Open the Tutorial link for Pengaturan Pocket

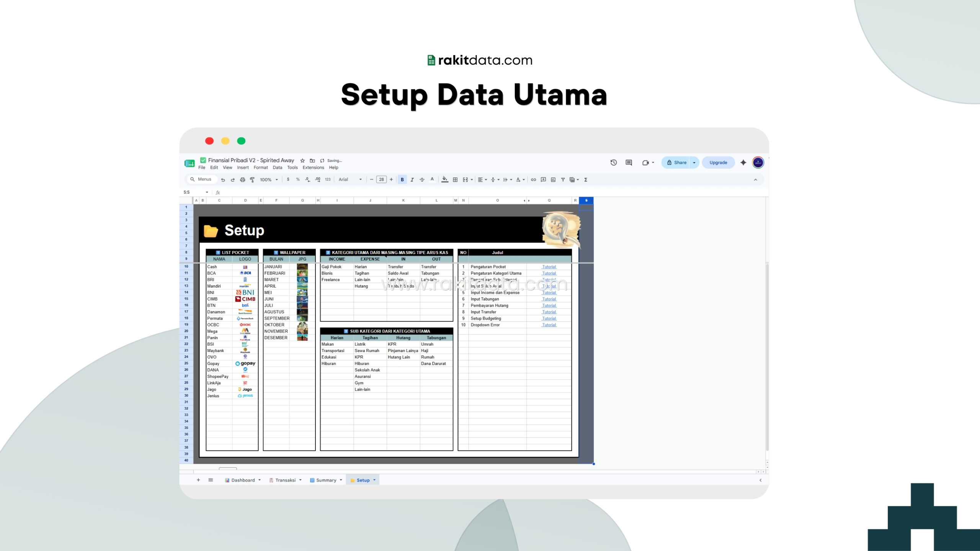[x=549, y=267]
